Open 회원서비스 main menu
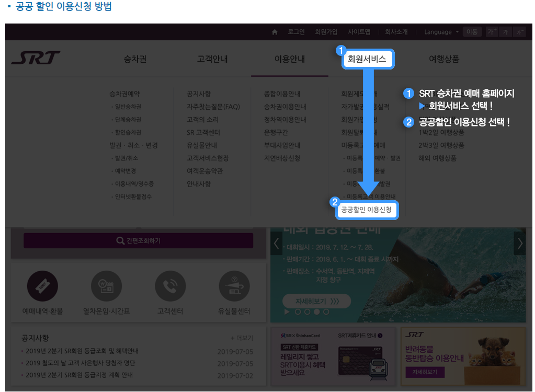This screenshot has width=535, height=392. (367, 59)
